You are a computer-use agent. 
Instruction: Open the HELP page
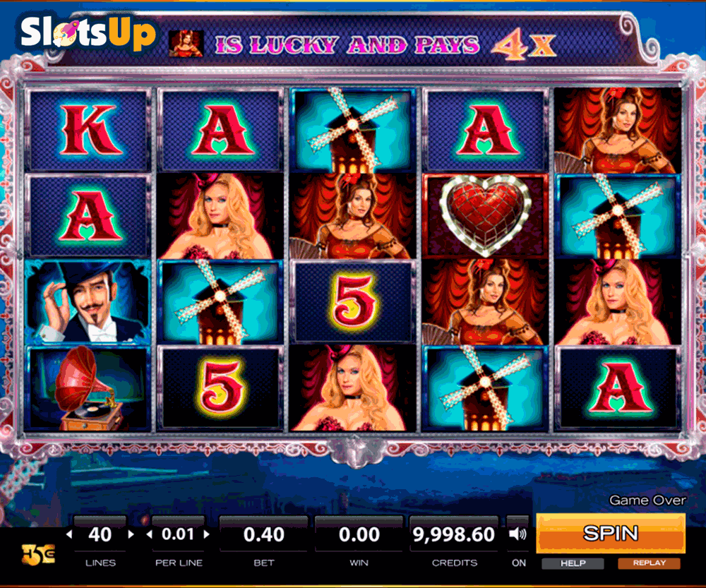coord(573,563)
